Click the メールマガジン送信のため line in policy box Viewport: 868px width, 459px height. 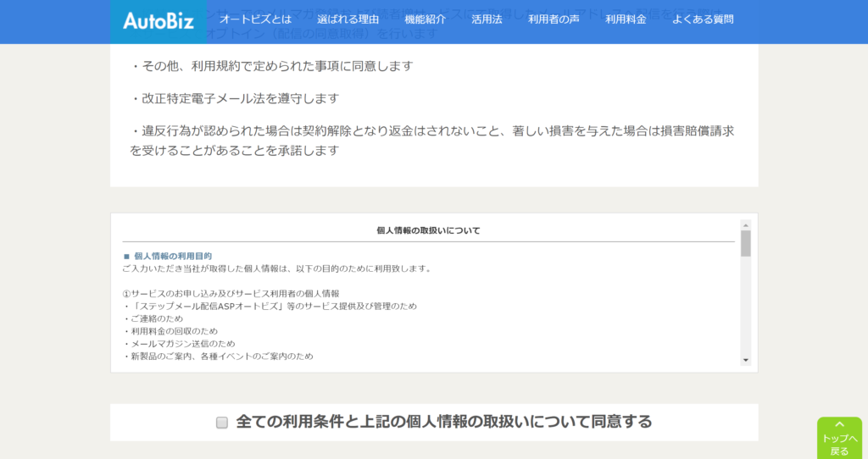click(x=182, y=344)
